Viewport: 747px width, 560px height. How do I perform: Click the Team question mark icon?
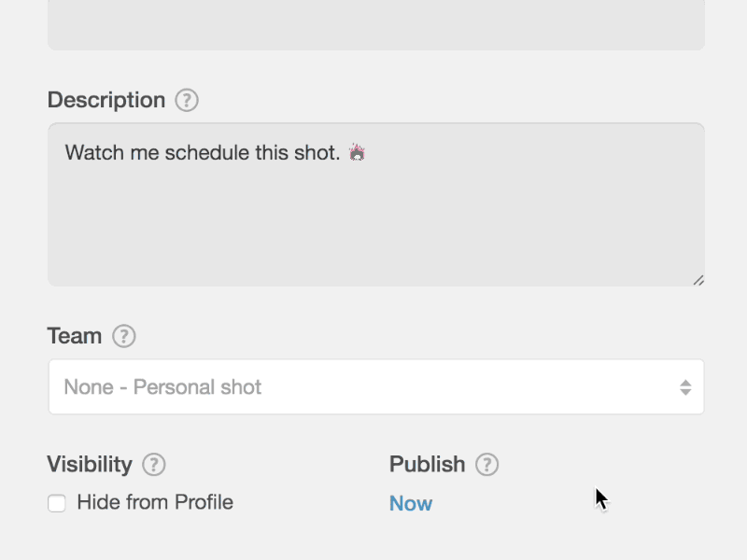pyautogui.click(x=125, y=336)
